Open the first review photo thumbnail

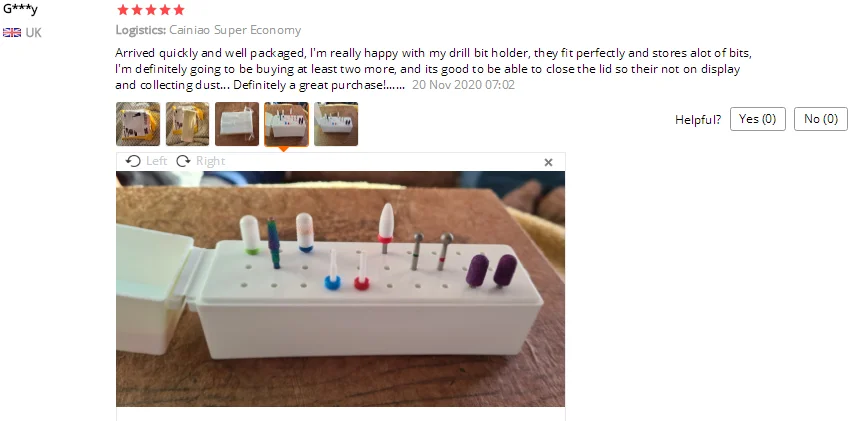coord(138,124)
